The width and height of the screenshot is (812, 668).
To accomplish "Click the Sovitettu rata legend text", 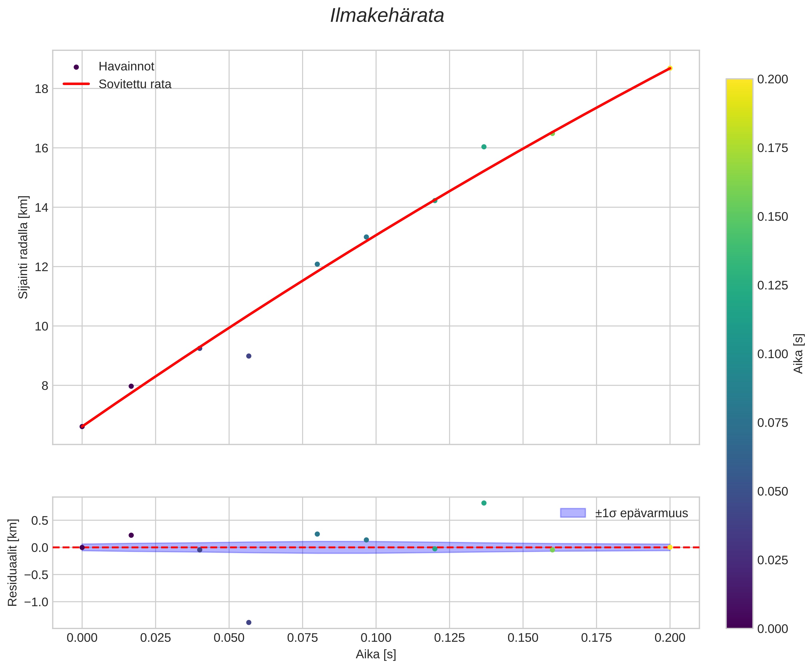I will click(x=135, y=84).
